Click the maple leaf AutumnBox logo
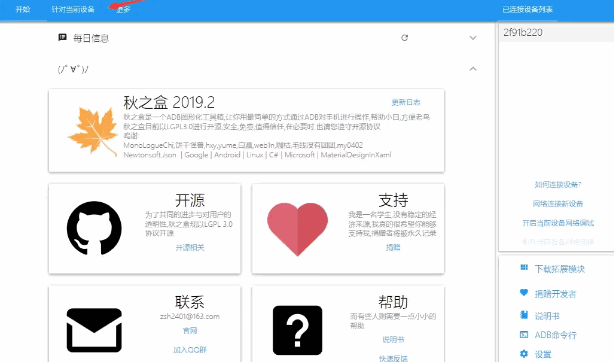This screenshot has width=614, height=362. 93,131
